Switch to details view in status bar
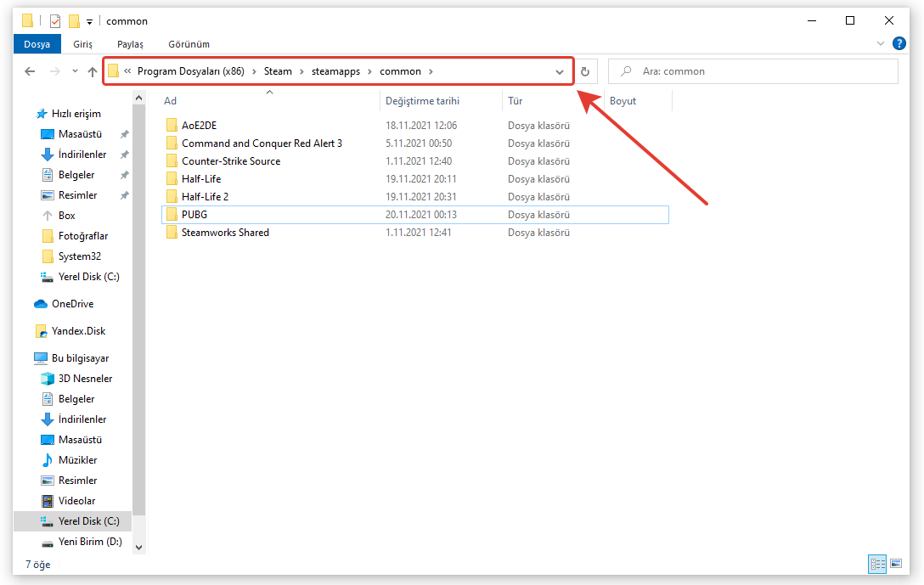The image size is (924, 585). [877, 564]
